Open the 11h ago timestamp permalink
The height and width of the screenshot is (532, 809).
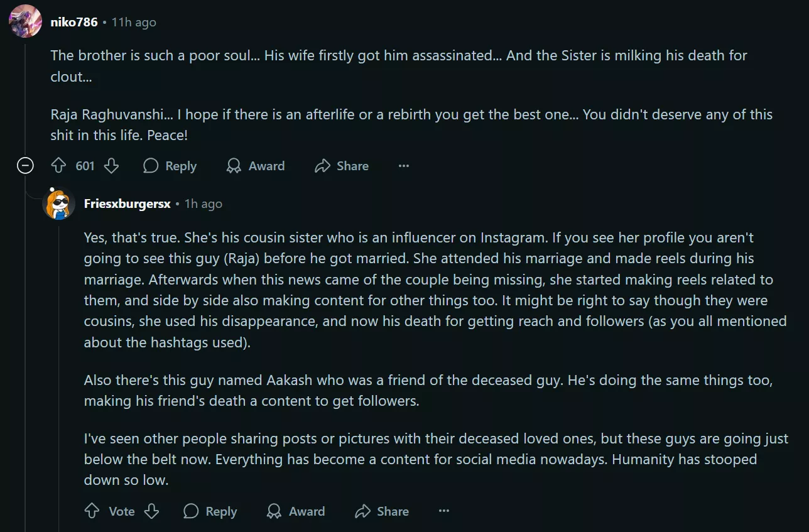coord(134,22)
